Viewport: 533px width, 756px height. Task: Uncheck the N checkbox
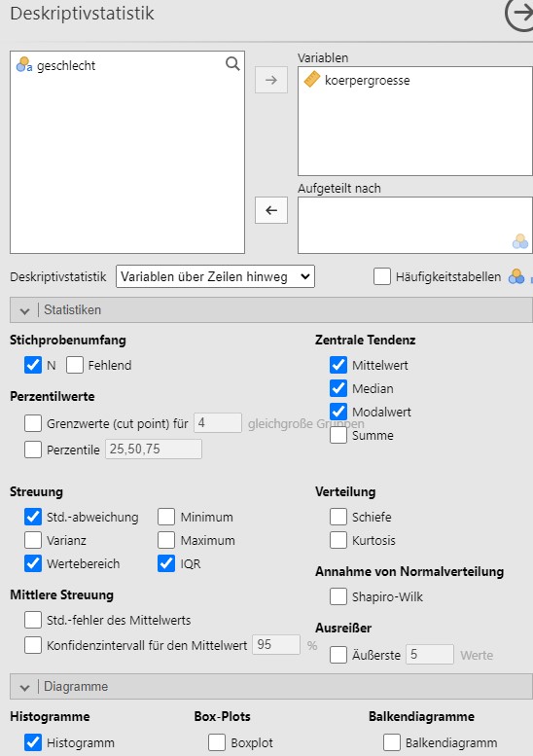(33, 365)
